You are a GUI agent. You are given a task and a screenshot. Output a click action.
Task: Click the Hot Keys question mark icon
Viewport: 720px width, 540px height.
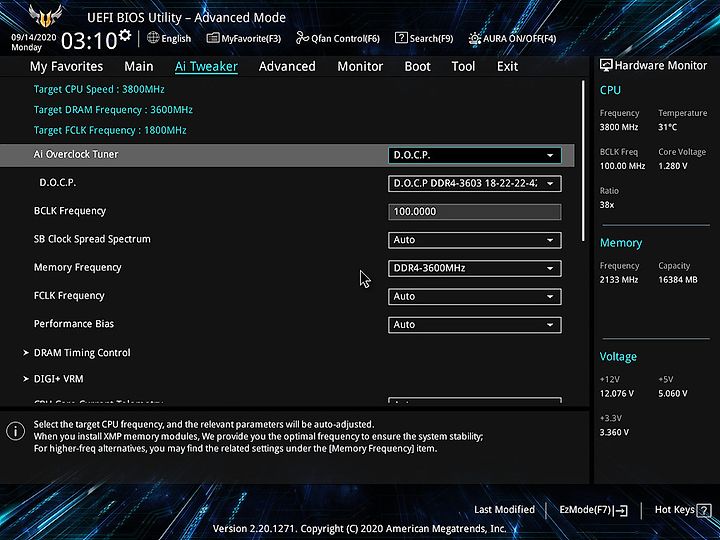(x=703, y=510)
